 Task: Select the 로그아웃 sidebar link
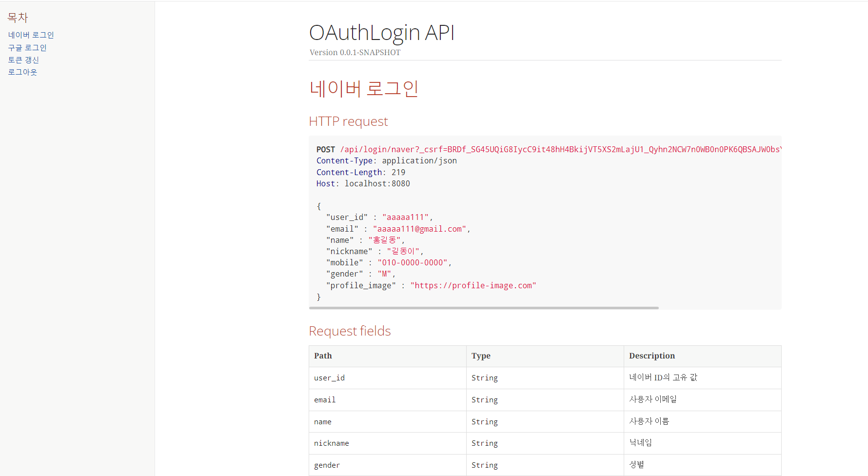(x=22, y=72)
